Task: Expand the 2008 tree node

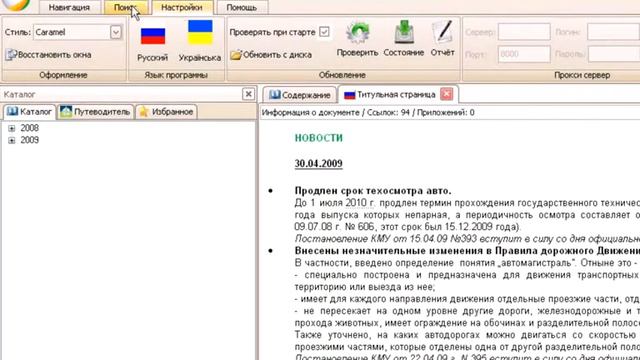Action: [12, 128]
